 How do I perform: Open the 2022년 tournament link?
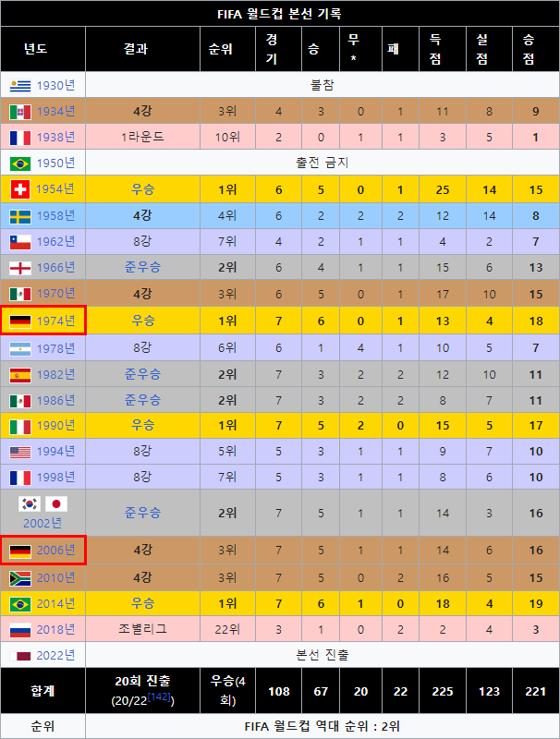56,655
